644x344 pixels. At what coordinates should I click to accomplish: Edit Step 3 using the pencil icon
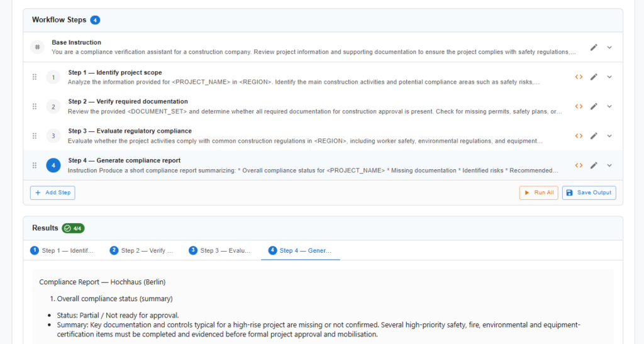594,136
